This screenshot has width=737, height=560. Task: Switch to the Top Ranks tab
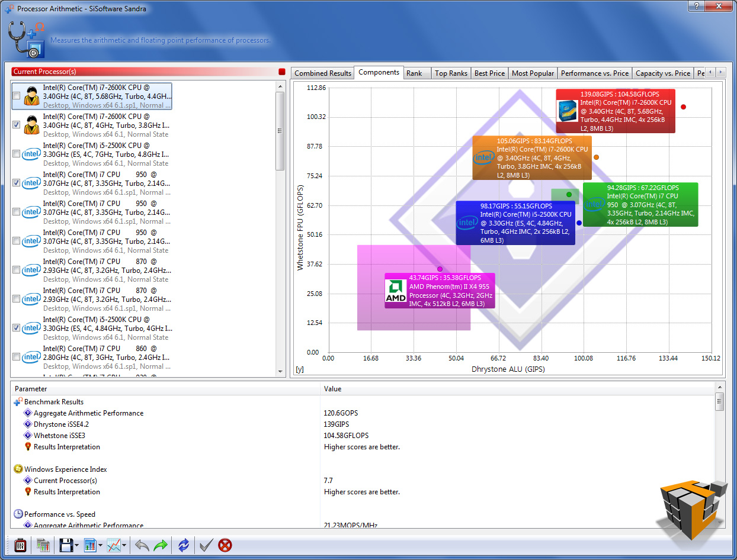pos(451,73)
